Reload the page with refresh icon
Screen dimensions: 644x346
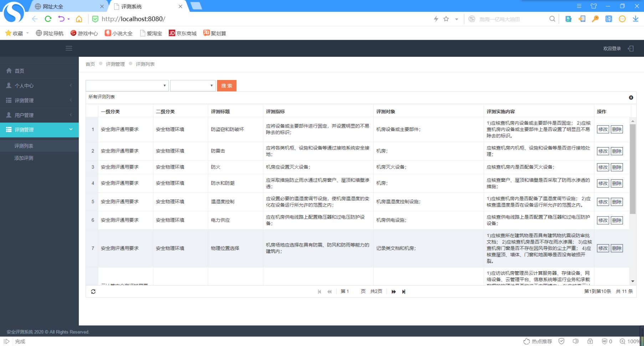pyautogui.click(x=48, y=19)
